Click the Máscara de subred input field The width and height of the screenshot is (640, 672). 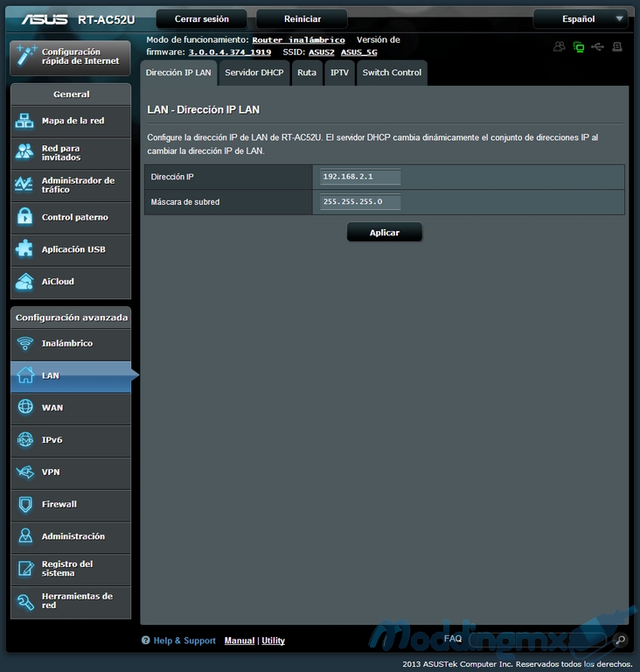(x=360, y=201)
